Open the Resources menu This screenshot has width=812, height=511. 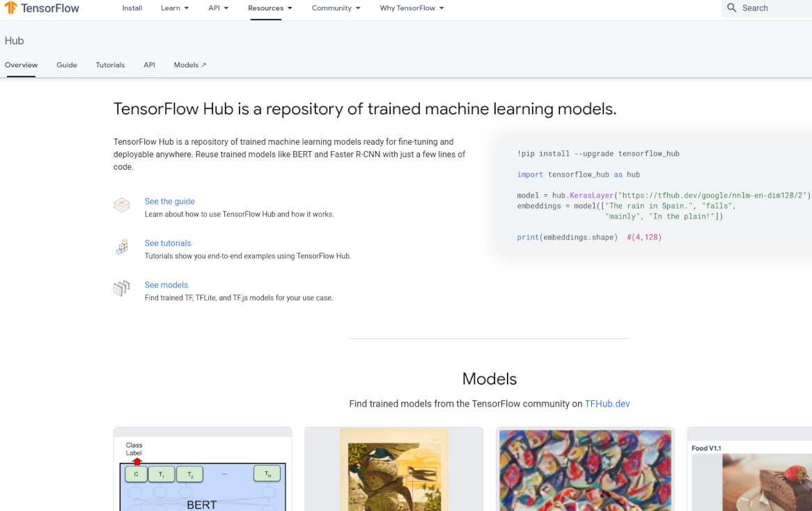click(270, 8)
